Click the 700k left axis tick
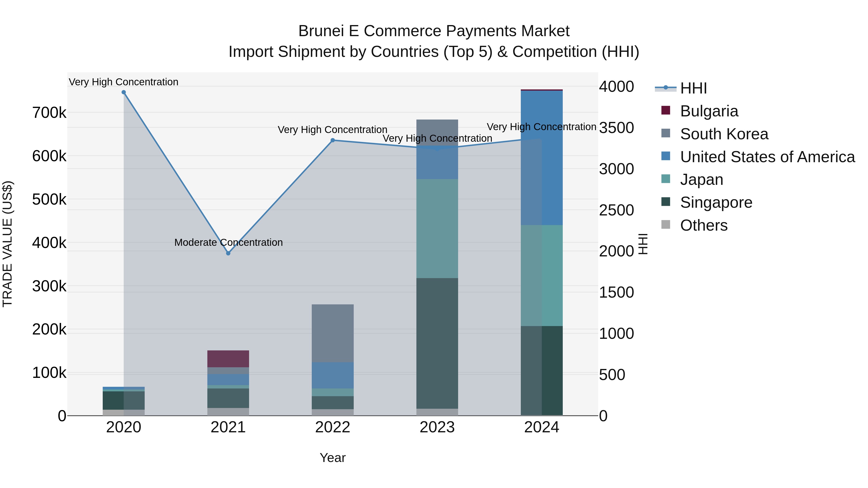868x488 pixels. coord(49,113)
